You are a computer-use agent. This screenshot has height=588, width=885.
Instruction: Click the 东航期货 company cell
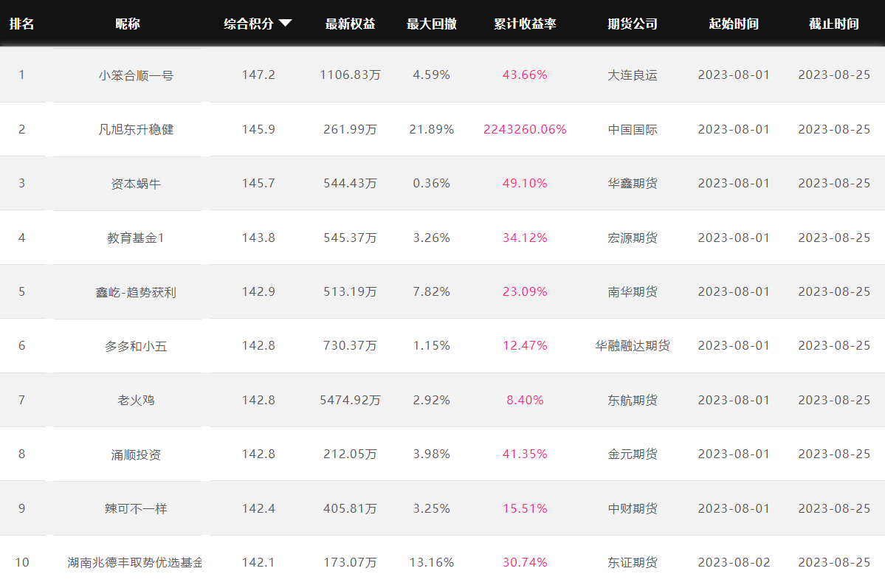(633, 400)
